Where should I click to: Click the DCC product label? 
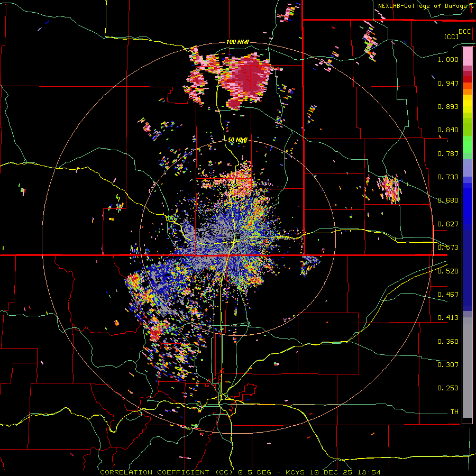click(x=465, y=32)
